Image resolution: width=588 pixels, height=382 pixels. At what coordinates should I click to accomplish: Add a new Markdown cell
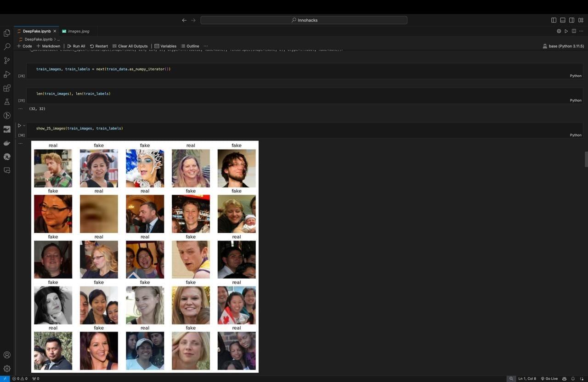pyautogui.click(x=48, y=46)
